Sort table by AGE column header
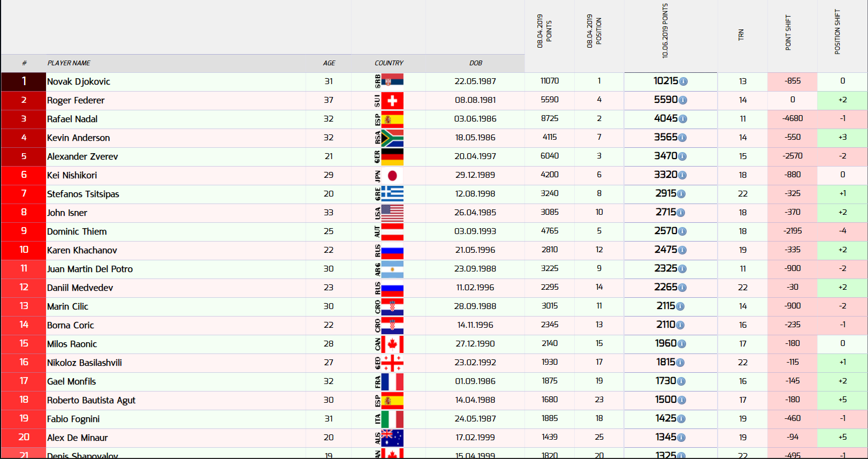Viewport: 868px width, 459px height. tap(329, 63)
